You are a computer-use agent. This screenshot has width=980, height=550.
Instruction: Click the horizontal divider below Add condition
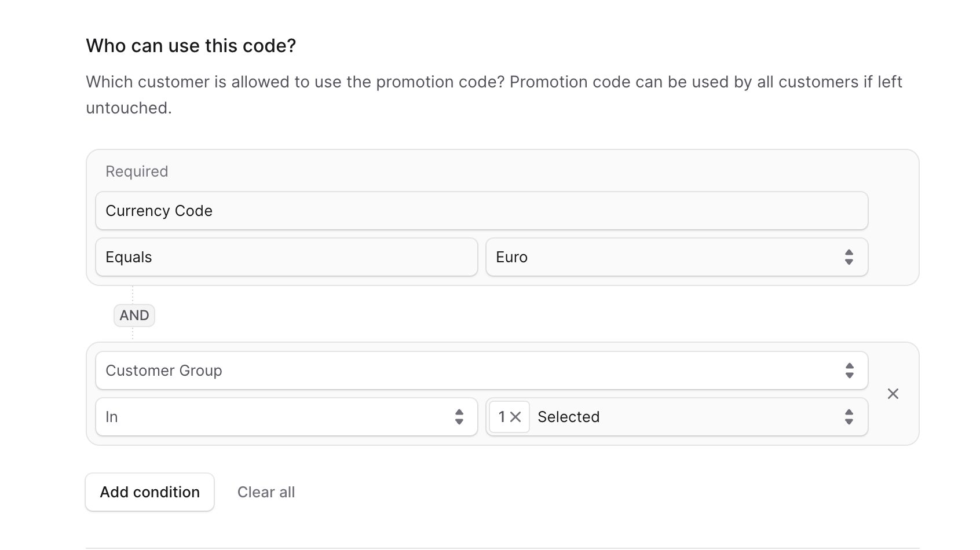pos(502,548)
